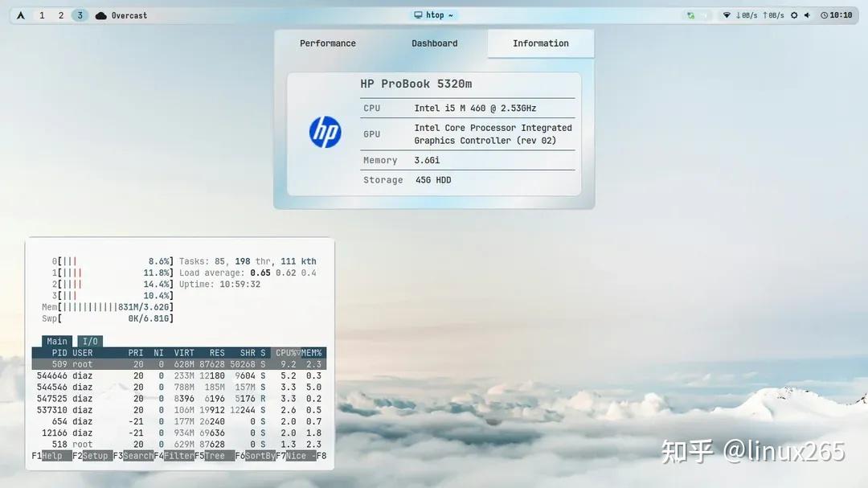Screen dimensions: 868x488
Task: Select the Information tab
Action: coord(541,43)
